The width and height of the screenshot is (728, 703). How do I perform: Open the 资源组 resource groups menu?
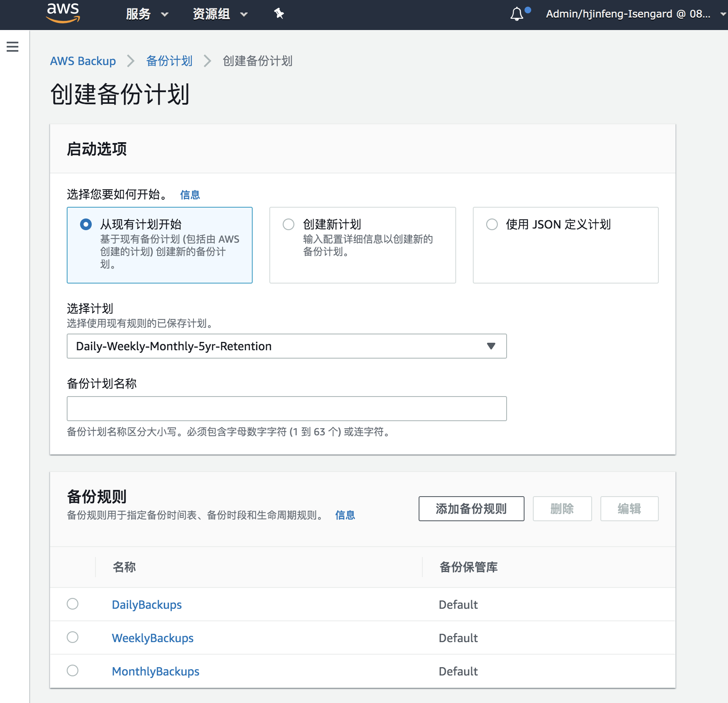pos(220,14)
